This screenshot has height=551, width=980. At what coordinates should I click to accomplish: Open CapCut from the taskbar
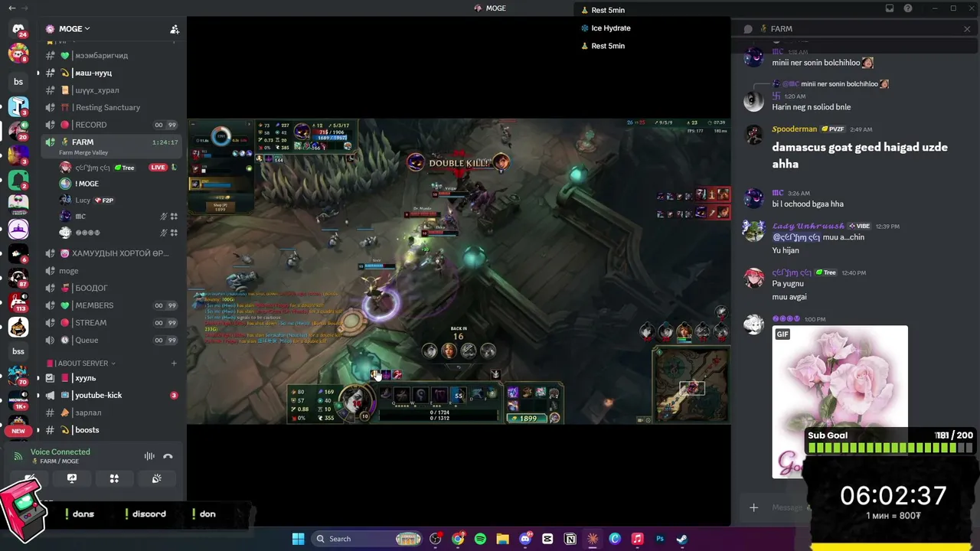547,539
